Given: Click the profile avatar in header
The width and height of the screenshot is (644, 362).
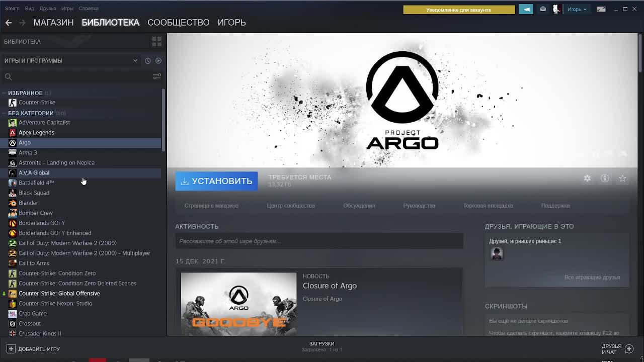Looking at the screenshot, I should pyautogui.click(x=557, y=9).
